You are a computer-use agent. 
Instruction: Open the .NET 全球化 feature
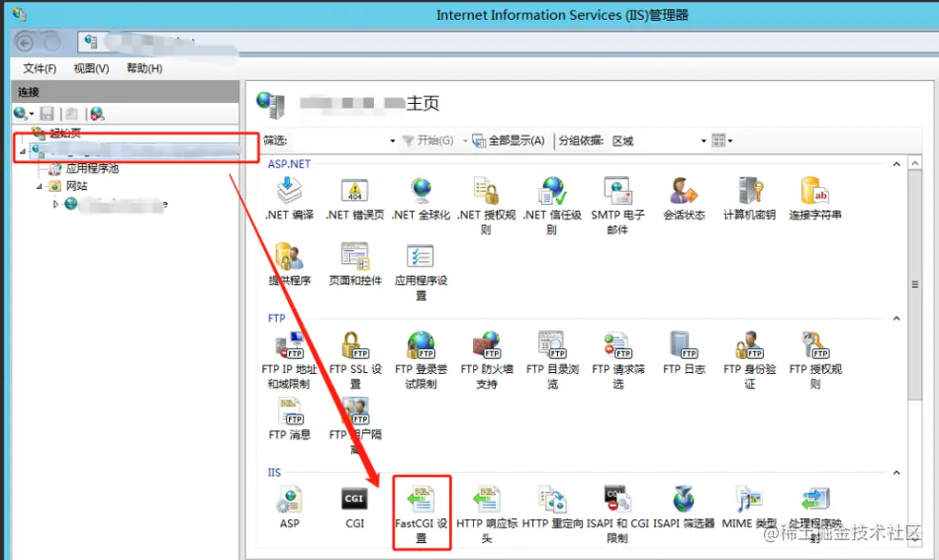[421, 200]
